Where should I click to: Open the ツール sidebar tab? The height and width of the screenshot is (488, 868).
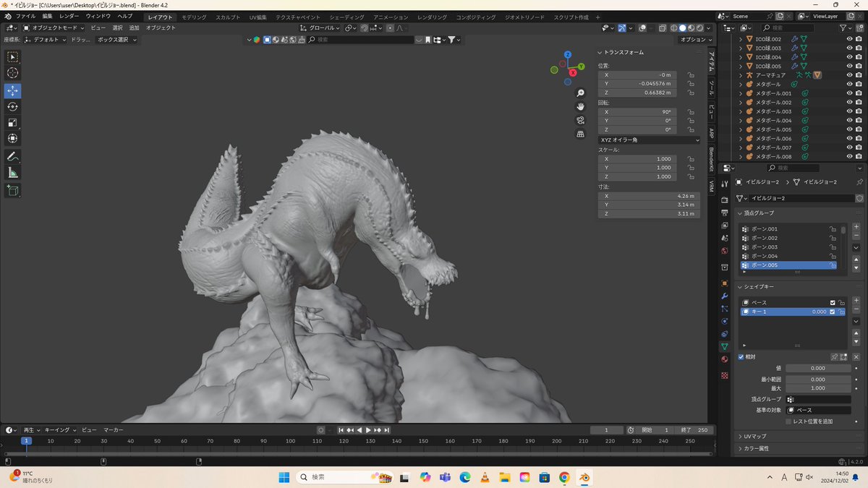point(712,88)
